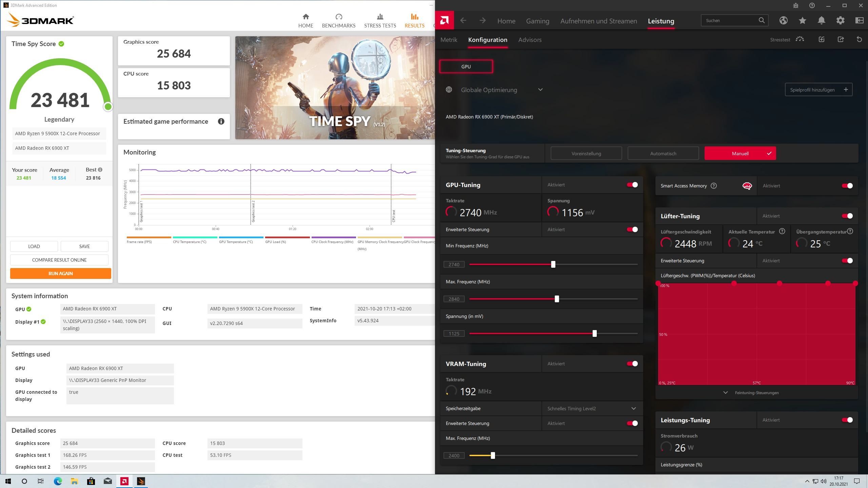This screenshot has width=868, height=488.
Task: Open Home tab in Radeon Software
Action: tap(506, 21)
